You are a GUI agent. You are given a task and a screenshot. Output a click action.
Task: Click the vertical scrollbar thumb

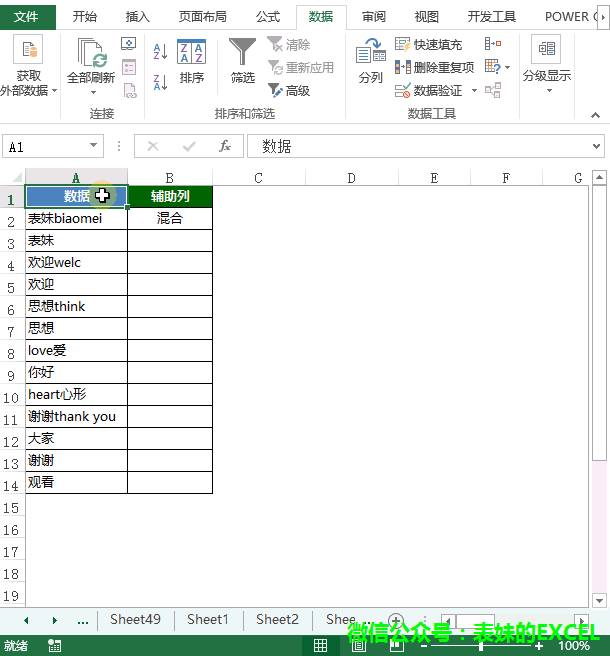coord(599,323)
